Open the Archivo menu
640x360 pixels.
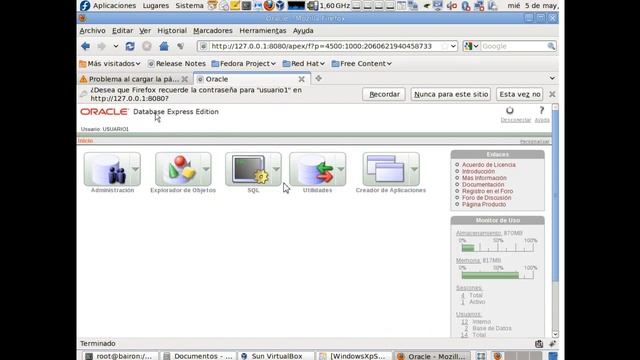point(92,31)
